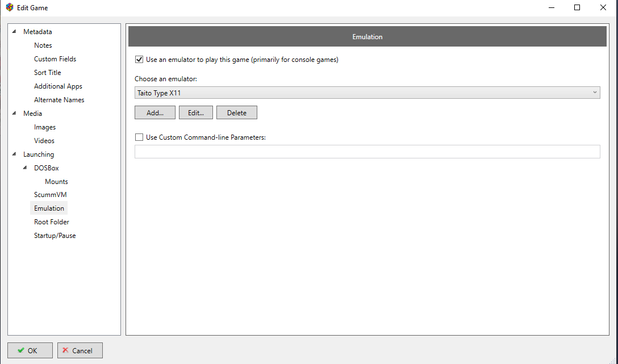Select Images under Media
Image resolution: width=618 pixels, height=364 pixels.
[x=44, y=127]
